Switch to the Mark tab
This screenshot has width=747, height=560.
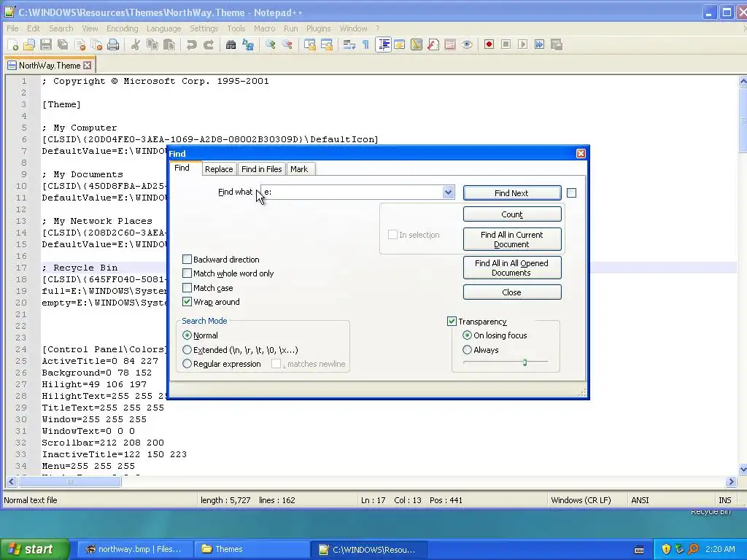[299, 169]
